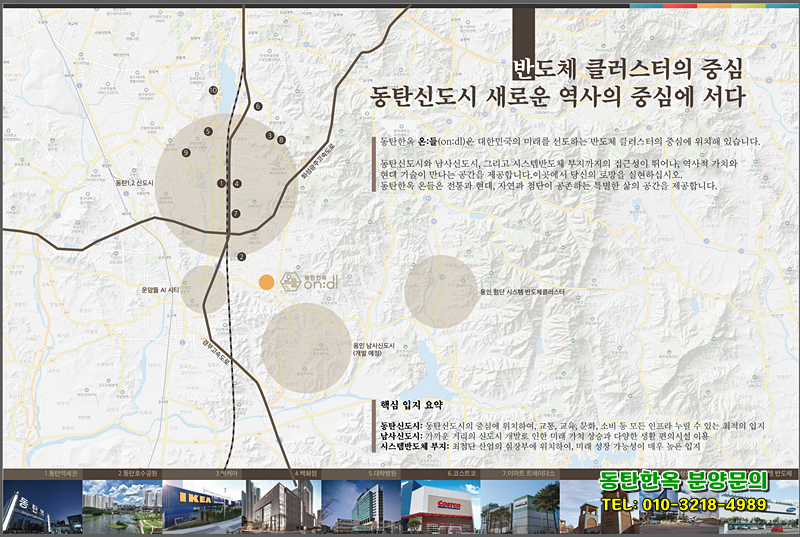Viewport: 800px width, 537px height.
Task: Click headline '동탄신도시 새로운 역사의 중심에 서다'
Action: (558, 96)
